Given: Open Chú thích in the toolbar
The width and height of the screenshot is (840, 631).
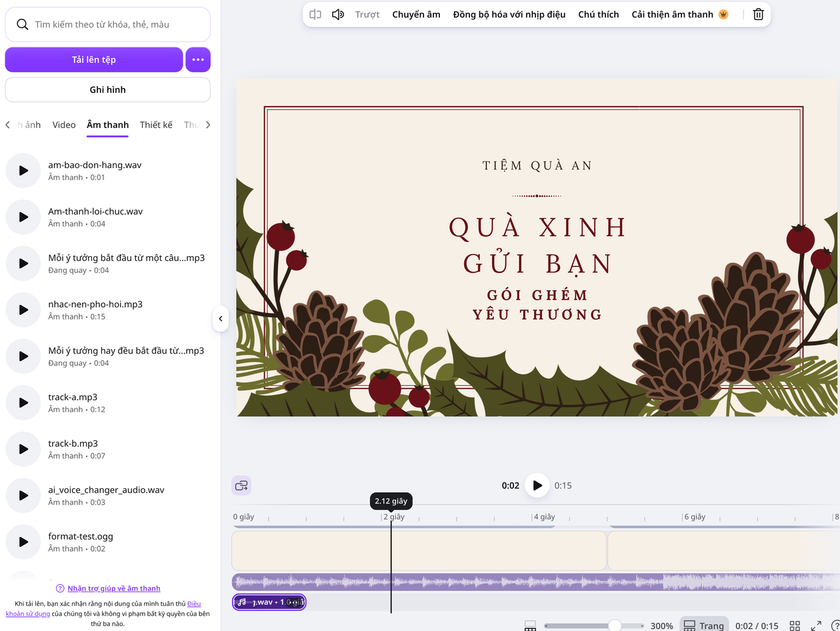Looking at the screenshot, I should click(x=599, y=15).
